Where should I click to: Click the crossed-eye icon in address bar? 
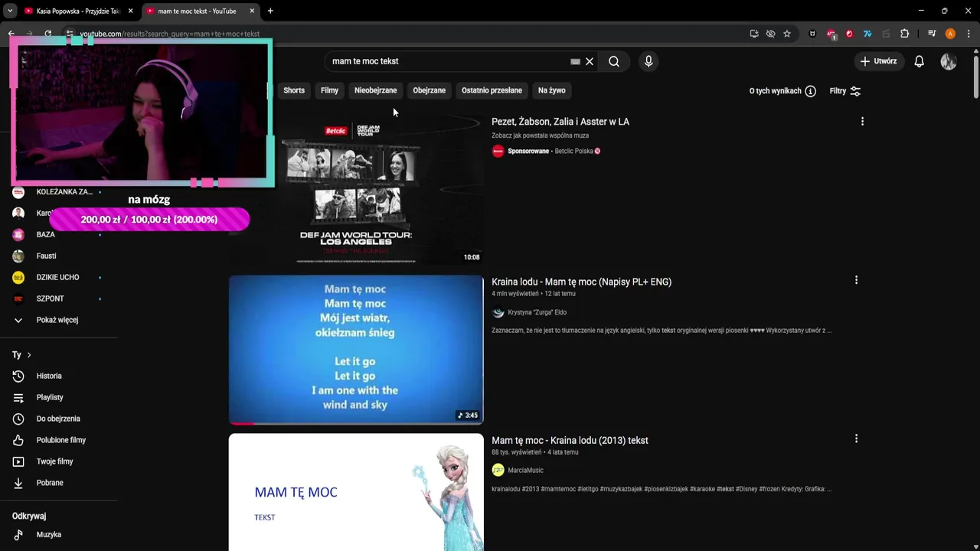click(770, 34)
